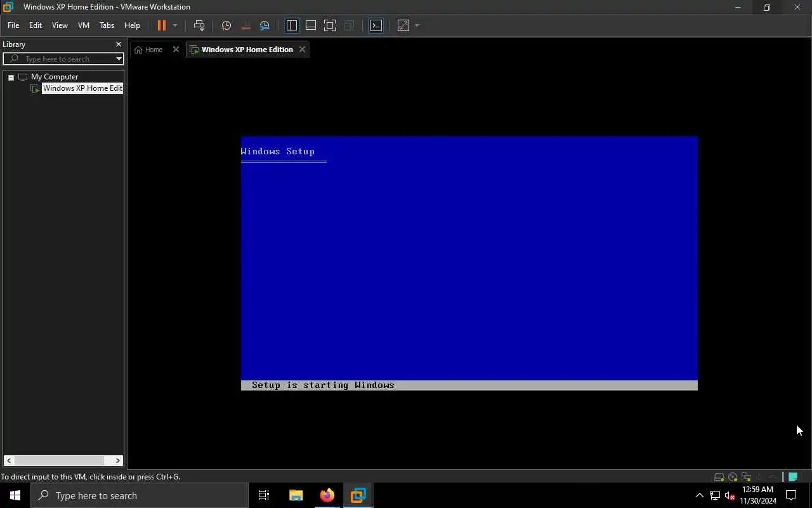Click the taskbar search box

coord(140,495)
